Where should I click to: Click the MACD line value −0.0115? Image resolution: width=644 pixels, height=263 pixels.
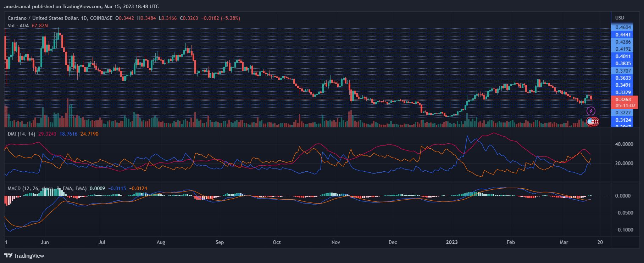click(117, 188)
